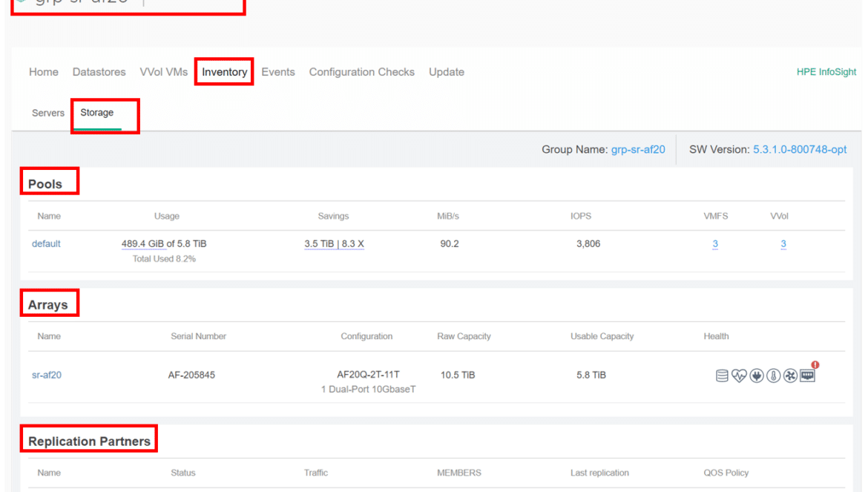Click the Status column header in Replication Partners

coord(183,473)
